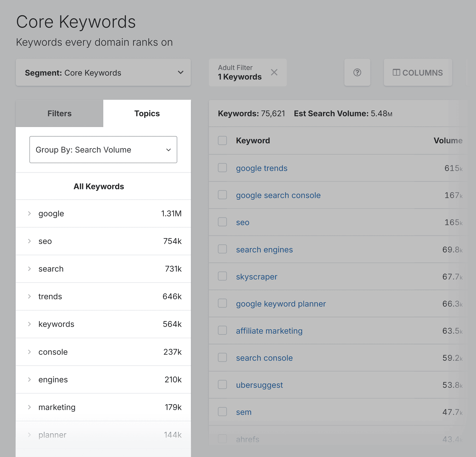476x457 pixels.
Task: Check the ubersuggest row checkbox
Action: tap(222, 385)
